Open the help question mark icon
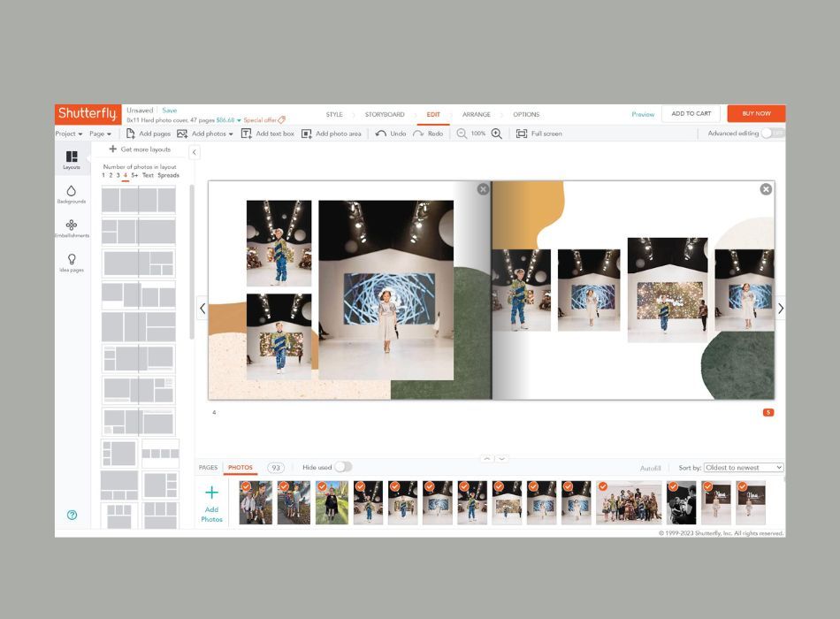Viewport: 840px width, 619px height. tap(72, 515)
